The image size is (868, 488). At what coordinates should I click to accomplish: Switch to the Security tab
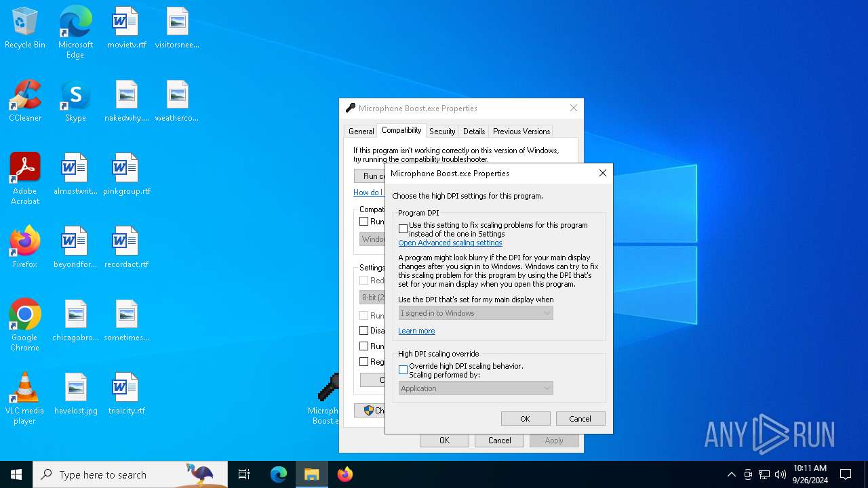pyautogui.click(x=442, y=131)
